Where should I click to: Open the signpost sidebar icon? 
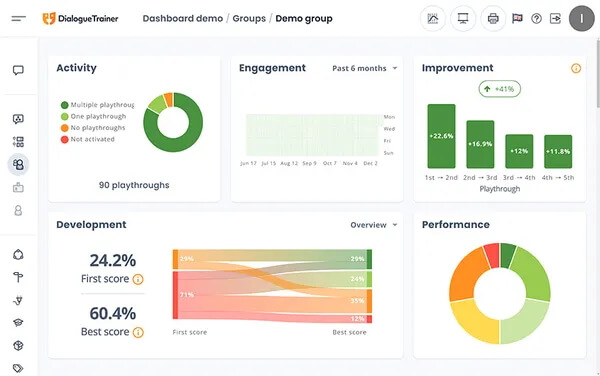point(18,277)
